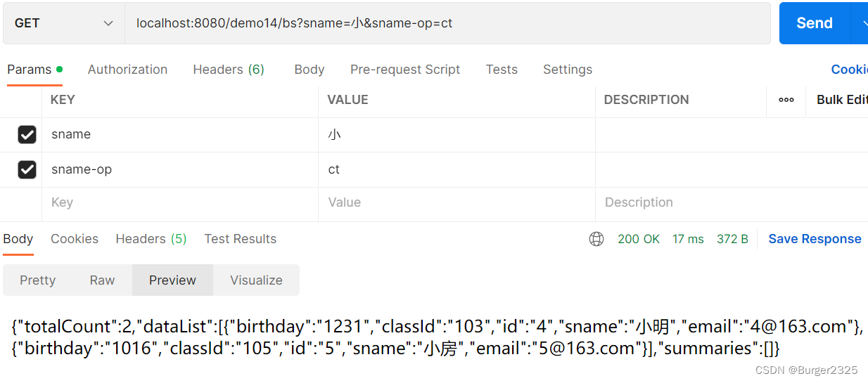Open the Test Results tab
This screenshot has width=868, height=383.
click(x=241, y=239)
